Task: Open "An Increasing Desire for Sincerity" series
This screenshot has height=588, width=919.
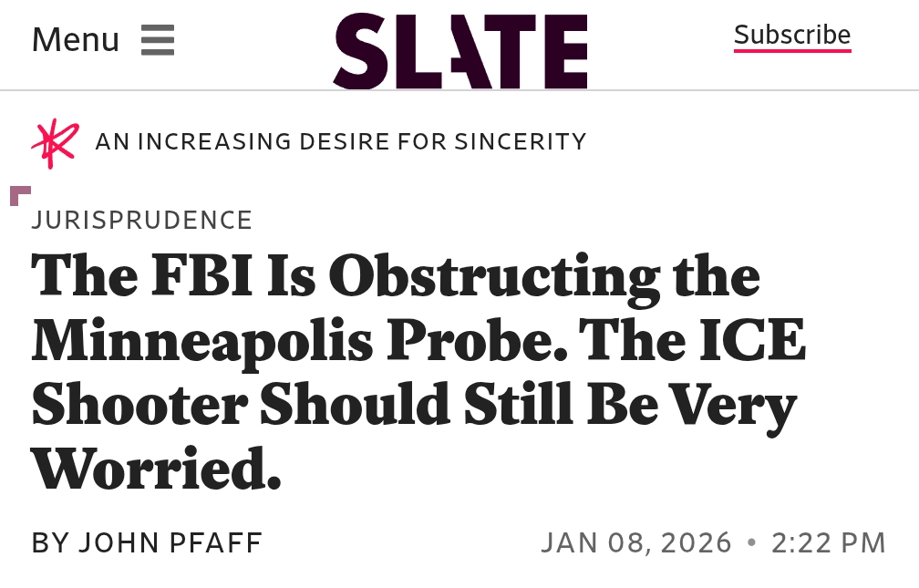Action: 340,142
